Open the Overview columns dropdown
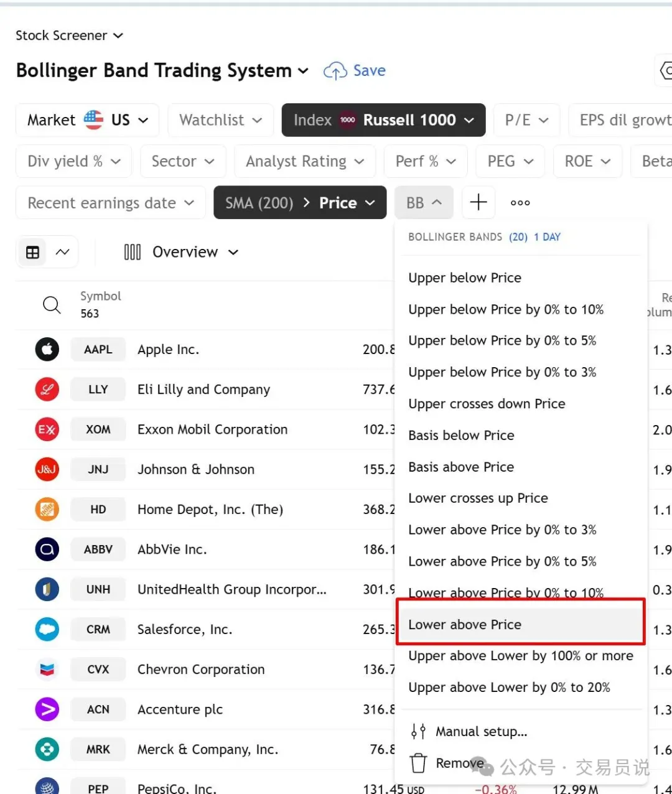 (x=195, y=252)
